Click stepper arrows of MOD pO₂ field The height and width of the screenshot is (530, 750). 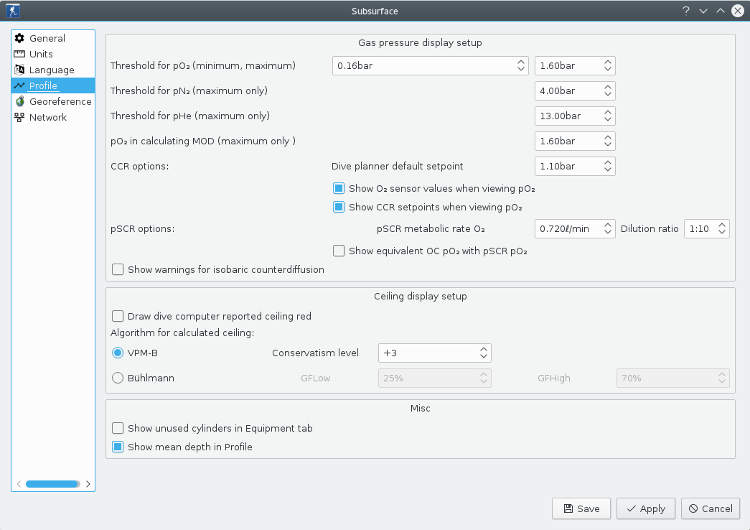click(607, 141)
